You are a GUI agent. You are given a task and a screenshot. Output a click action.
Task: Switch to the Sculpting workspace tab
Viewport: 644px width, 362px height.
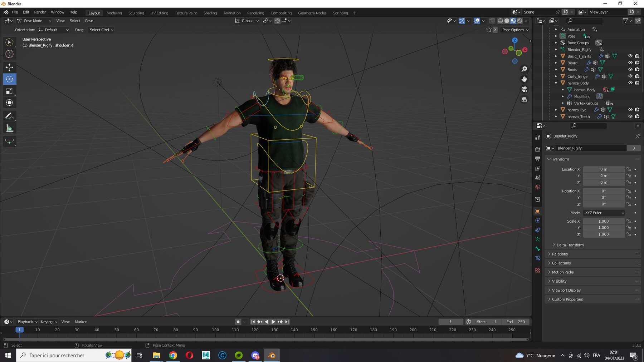coord(136,13)
